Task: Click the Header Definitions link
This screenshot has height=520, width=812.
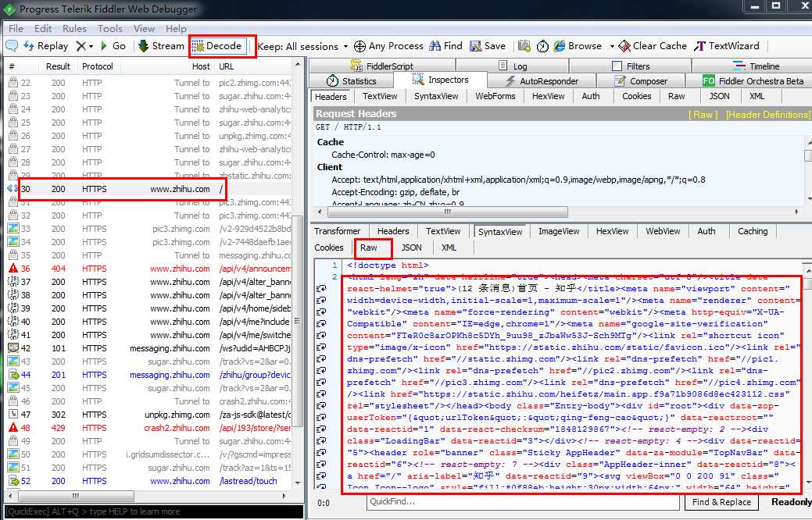Action: (767, 114)
